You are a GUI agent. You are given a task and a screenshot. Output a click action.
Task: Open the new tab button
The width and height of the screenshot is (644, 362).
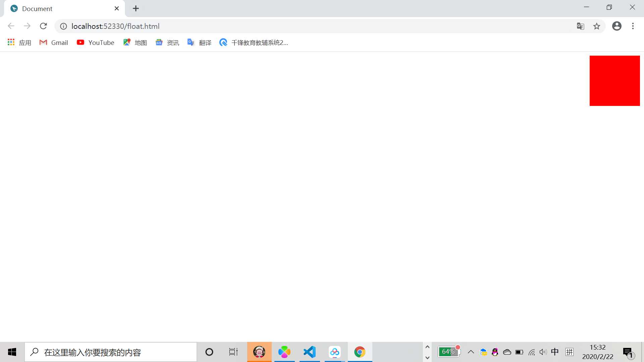coord(136,8)
